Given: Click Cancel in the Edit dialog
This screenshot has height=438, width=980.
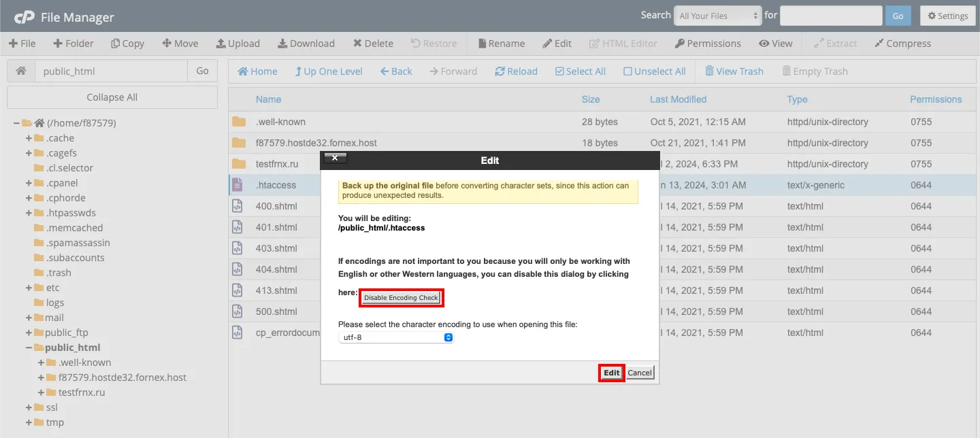Looking at the screenshot, I should [x=640, y=373].
